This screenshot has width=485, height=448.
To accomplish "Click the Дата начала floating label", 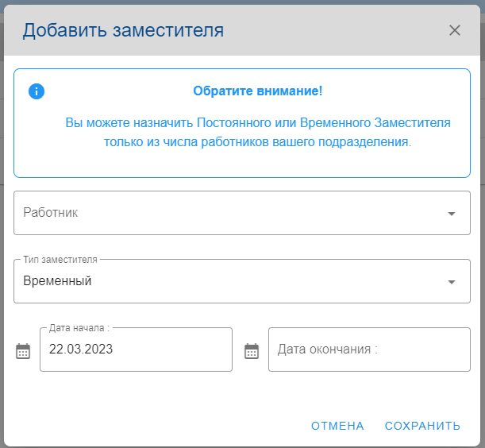I will coord(79,327).
